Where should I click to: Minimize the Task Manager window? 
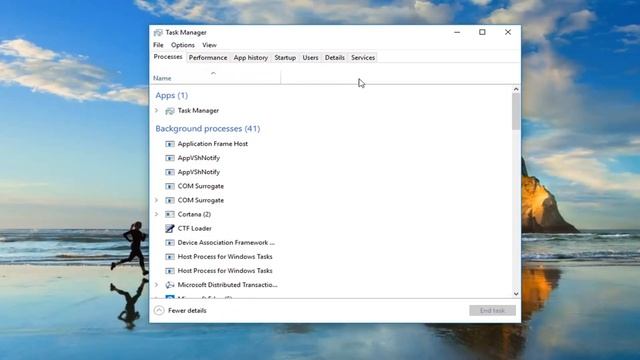point(457,32)
